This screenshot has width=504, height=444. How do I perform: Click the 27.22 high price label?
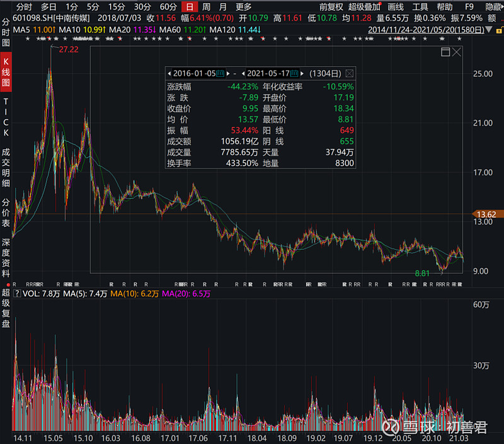tap(69, 50)
